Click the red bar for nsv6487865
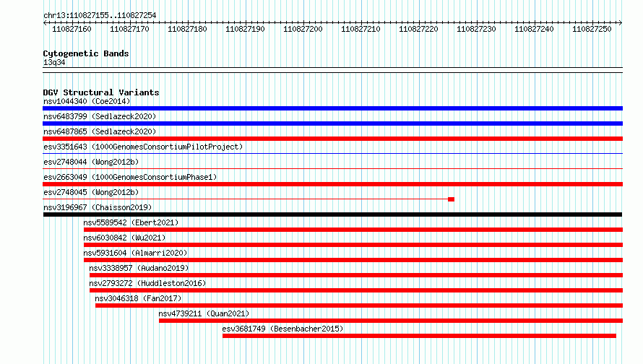The height and width of the screenshot is (364, 643). (332, 139)
